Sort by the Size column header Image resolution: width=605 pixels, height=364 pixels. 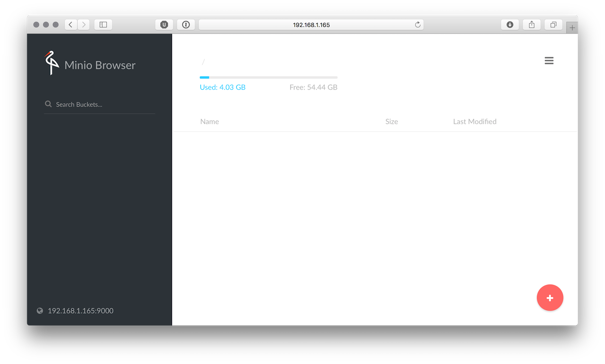(x=391, y=121)
